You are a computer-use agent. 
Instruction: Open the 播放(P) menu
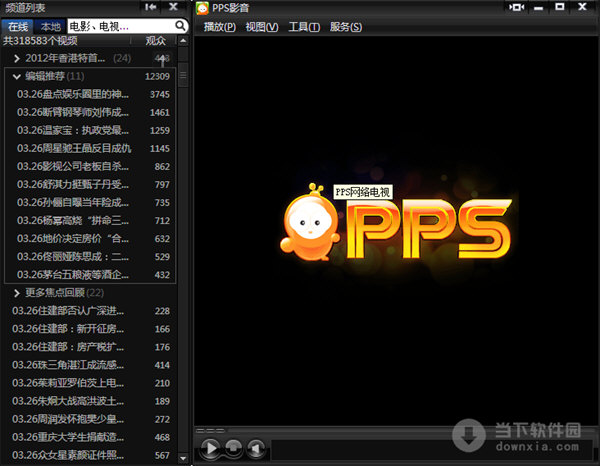220,26
